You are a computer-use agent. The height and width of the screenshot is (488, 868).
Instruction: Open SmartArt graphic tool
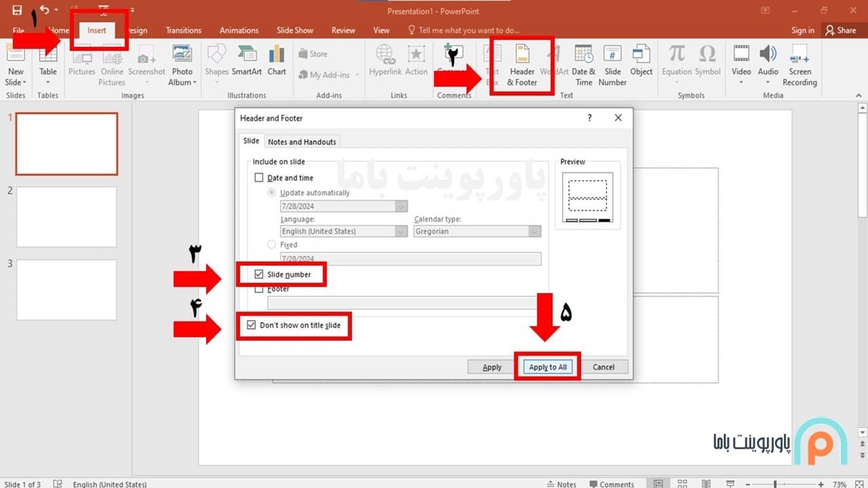click(247, 61)
